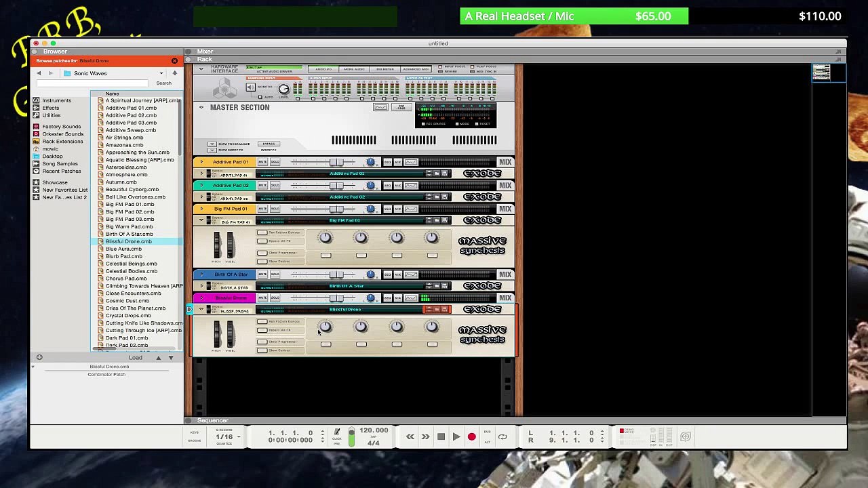This screenshot has width=868, height=488.
Task: Click the More Audio tab on Hardware Interface
Action: point(354,69)
